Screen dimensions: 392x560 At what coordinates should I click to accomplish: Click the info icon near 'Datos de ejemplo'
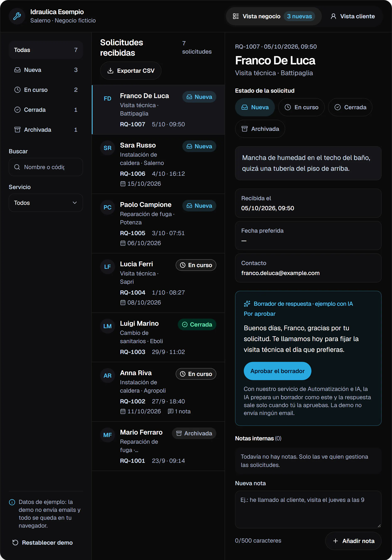coord(12,502)
